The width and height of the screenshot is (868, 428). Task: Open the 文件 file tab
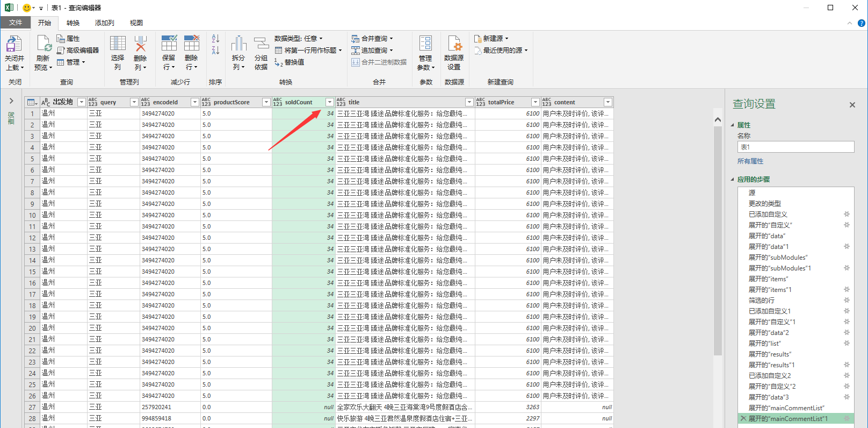(16, 23)
